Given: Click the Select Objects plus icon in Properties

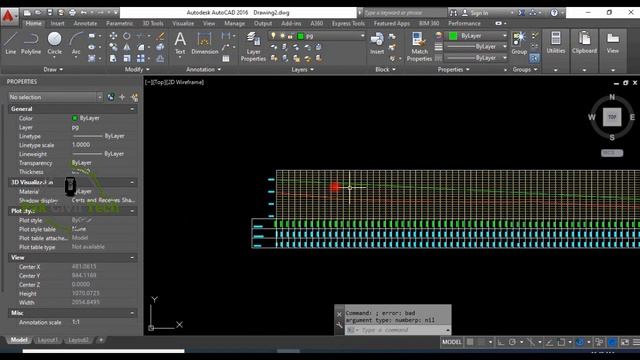Looking at the screenshot, I should 122,97.
